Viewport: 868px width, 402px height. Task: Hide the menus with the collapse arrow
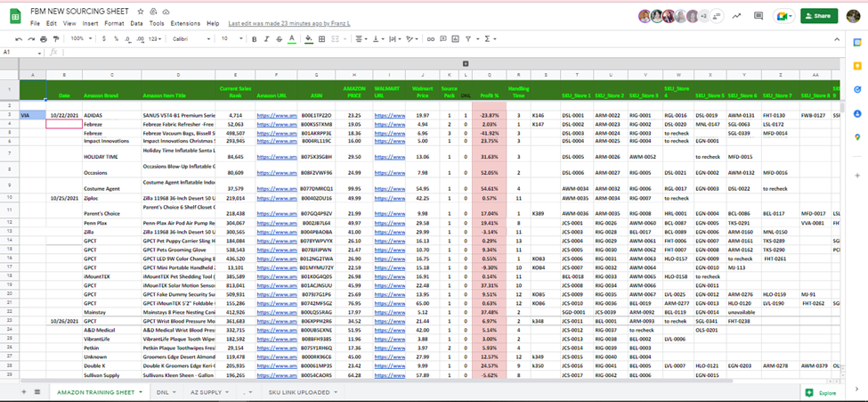pyautogui.click(x=837, y=39)
